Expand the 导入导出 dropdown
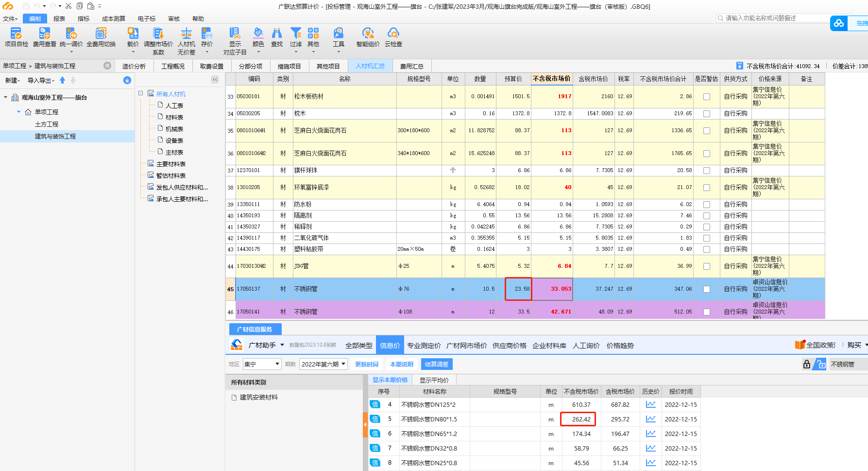The width and height of the screenshot is (868, 471). coord(41,81)
